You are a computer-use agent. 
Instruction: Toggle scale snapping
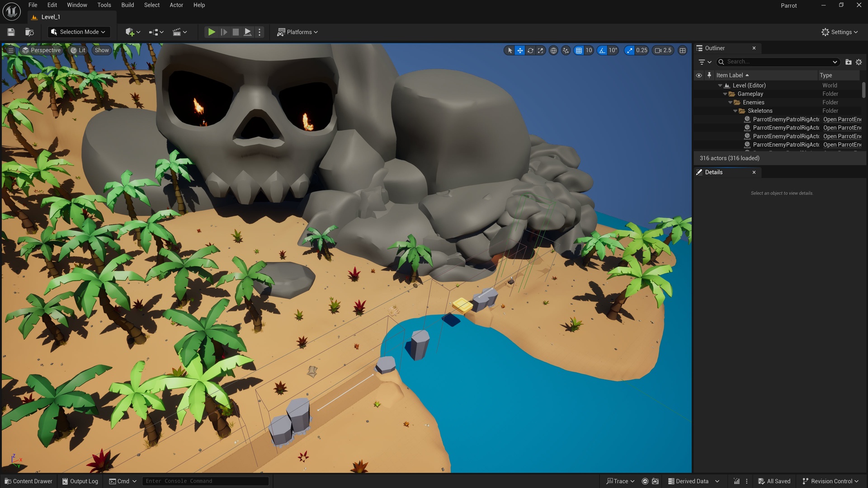pyautogui.click(x=629, y=51)
